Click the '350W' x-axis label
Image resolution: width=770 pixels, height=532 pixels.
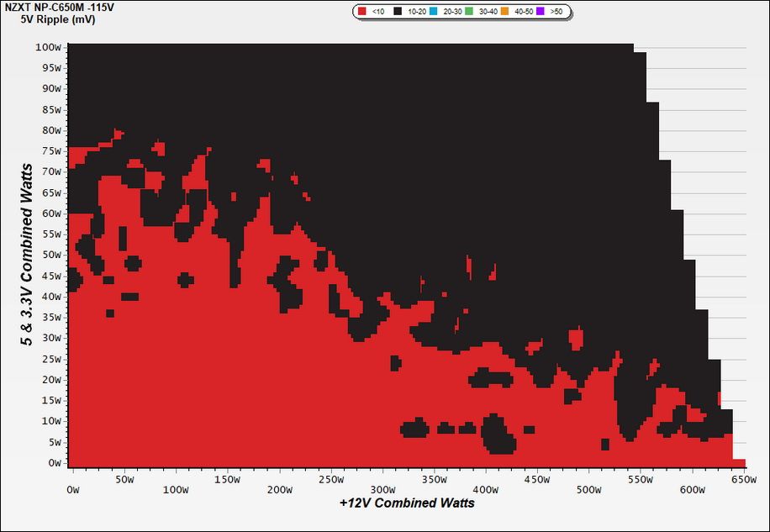pos(434,480)
